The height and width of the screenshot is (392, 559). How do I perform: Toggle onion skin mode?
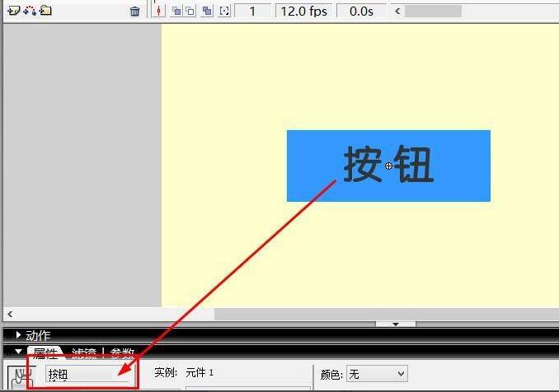tap(176, 12)
